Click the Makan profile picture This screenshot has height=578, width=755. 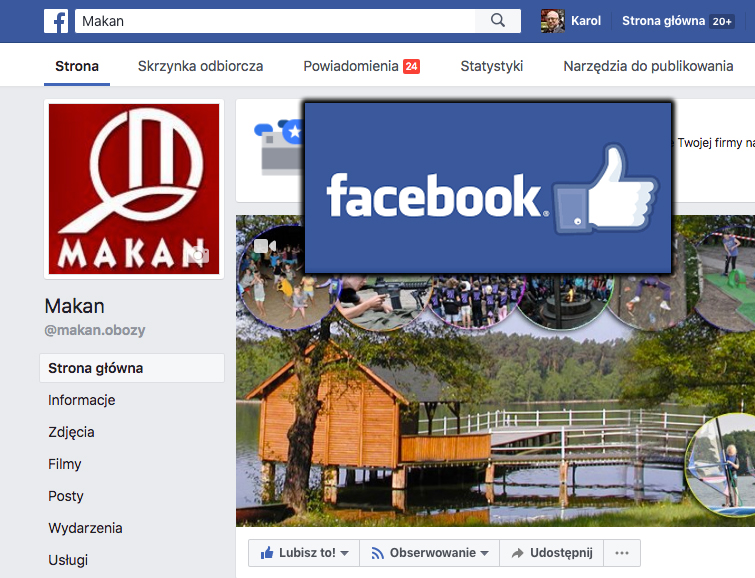[x=134, y=189]
